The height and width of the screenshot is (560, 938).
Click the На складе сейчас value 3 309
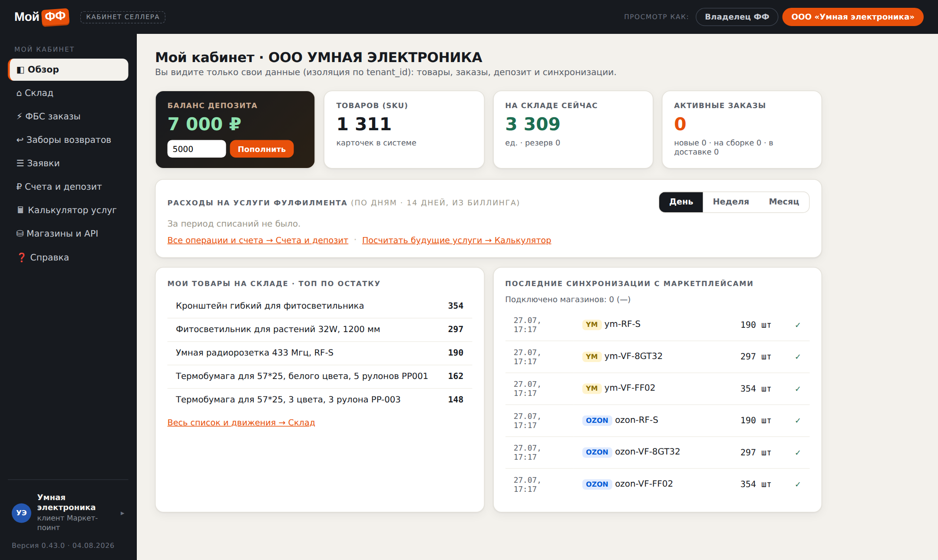pos(532,124)
